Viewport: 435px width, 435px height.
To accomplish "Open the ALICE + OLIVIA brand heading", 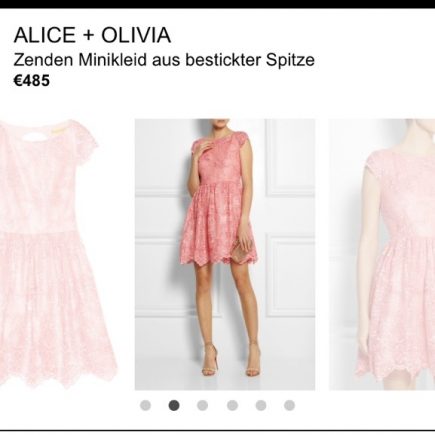I will 92,35.
